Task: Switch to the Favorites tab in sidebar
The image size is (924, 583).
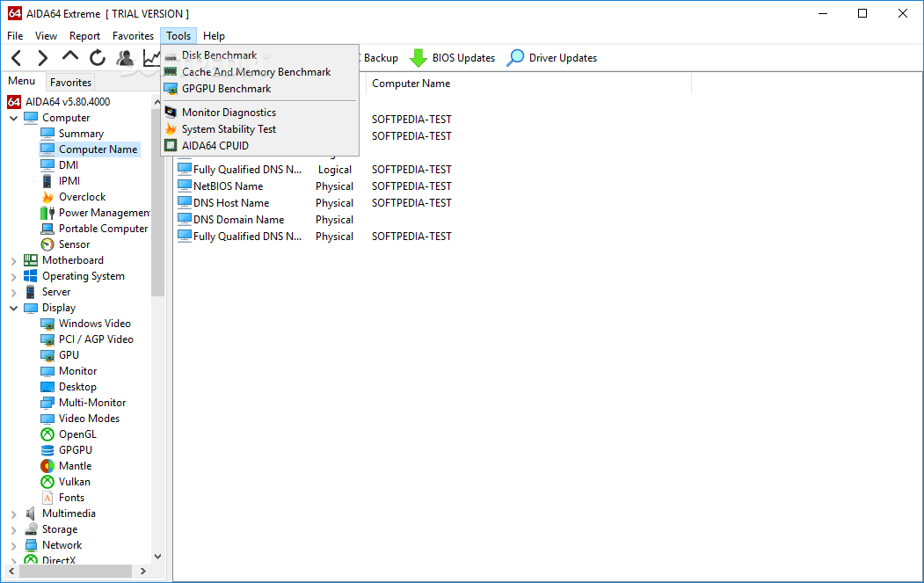Action: point(70,83)
